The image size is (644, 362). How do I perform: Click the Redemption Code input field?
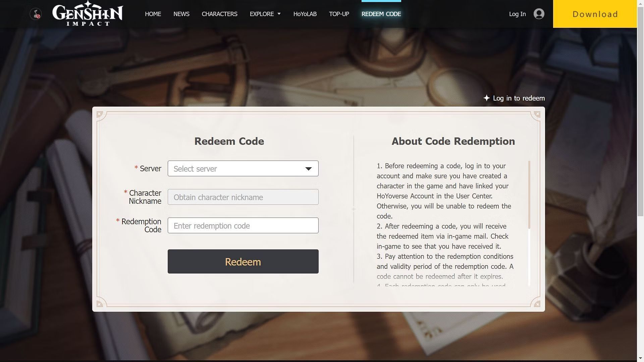click(x=243, y=225)
